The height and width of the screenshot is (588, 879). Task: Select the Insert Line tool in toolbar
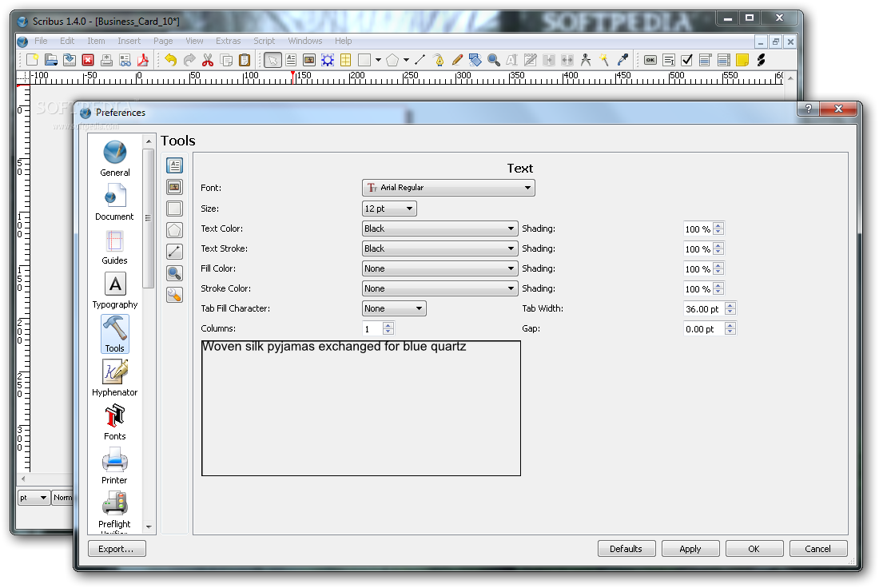pyautogui.click(x=420, y=60)
